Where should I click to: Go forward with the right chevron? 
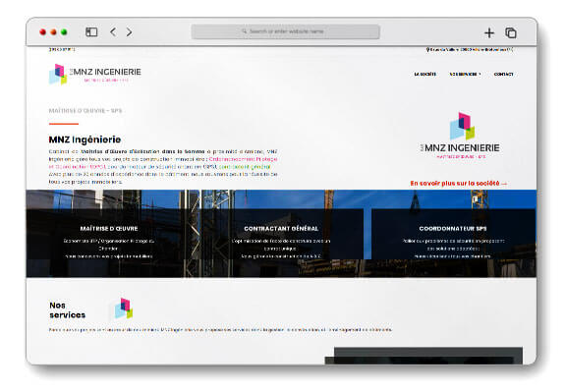pos(129,32)
